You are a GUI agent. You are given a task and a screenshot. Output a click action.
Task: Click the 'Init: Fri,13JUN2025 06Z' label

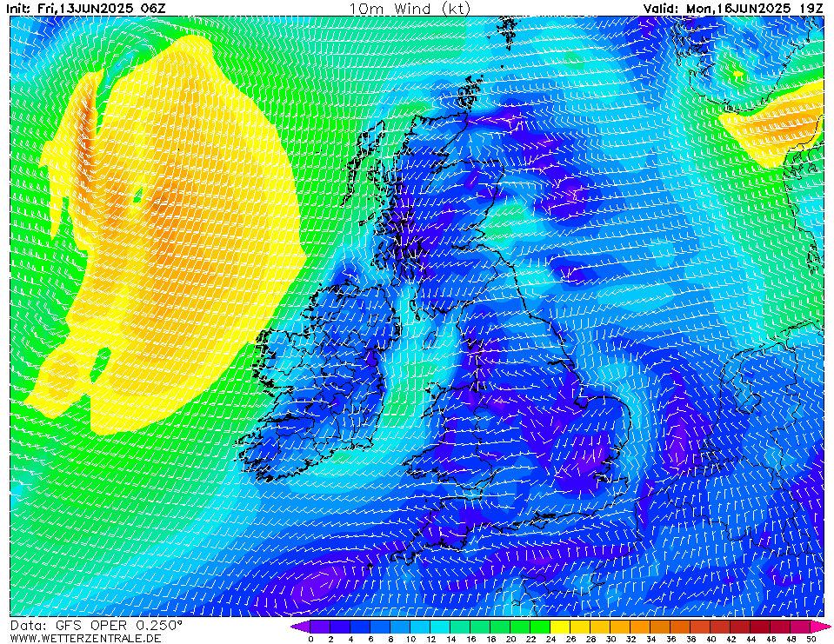pos(86,9)
